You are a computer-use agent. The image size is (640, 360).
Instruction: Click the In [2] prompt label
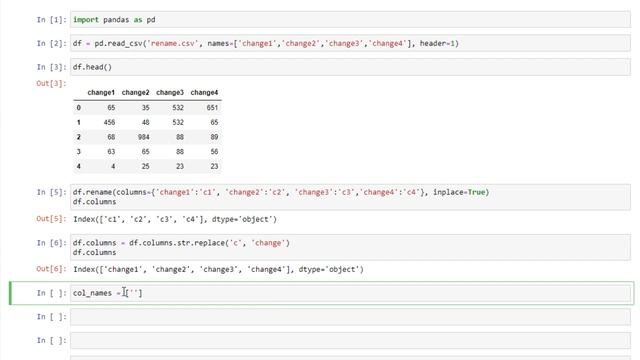(x=51, y=43)
